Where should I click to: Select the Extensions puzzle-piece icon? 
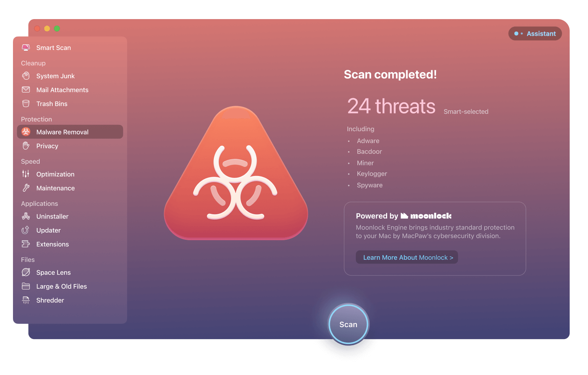[26, 244]
